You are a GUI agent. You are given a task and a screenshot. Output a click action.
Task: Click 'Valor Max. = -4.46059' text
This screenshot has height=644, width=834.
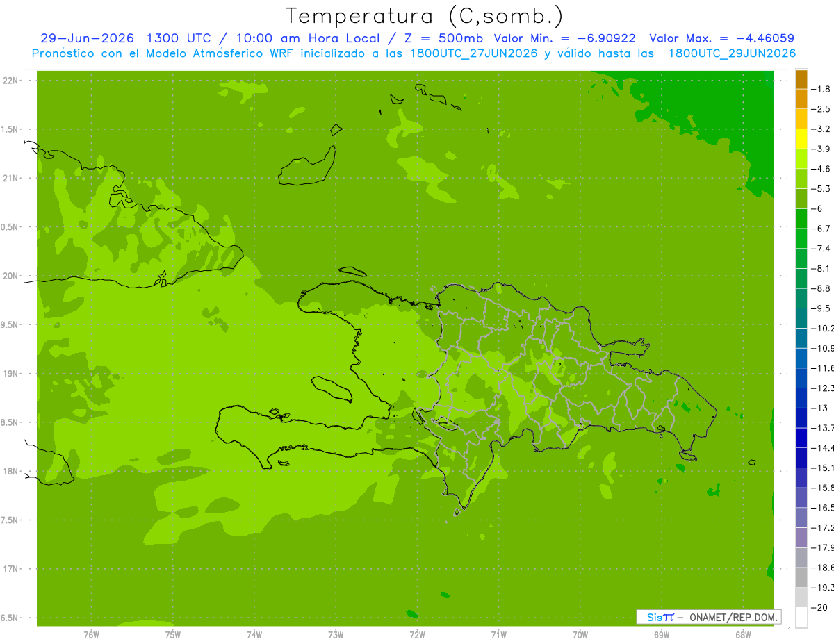coord(721,38)
